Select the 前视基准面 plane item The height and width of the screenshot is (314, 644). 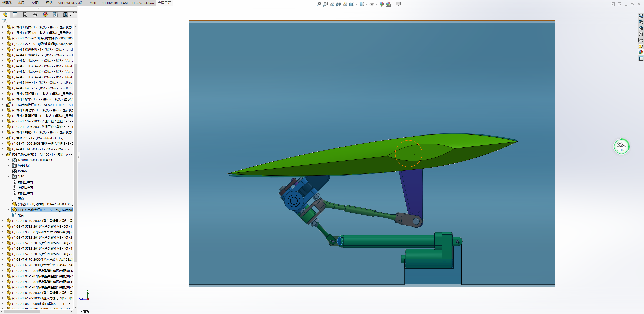(x=25, y=182)
